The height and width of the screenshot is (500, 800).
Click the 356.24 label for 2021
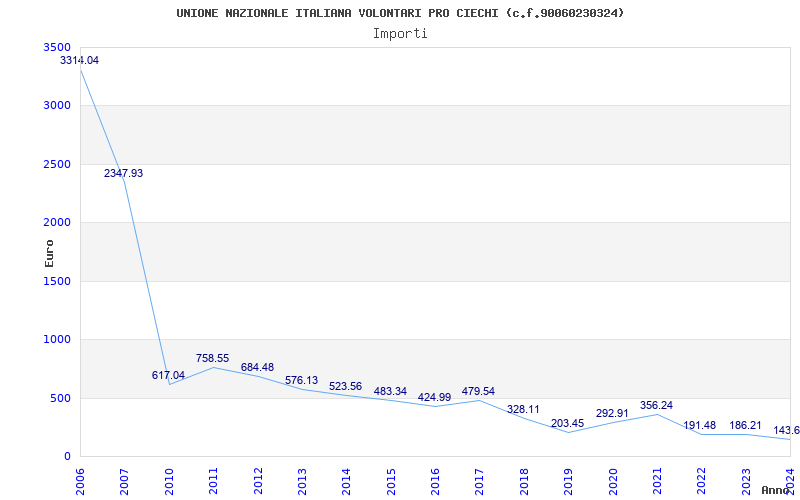click(656, 406)
